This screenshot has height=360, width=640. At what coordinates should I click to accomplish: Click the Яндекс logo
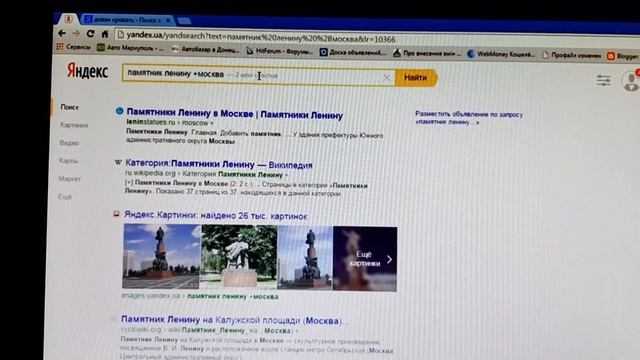87,71
